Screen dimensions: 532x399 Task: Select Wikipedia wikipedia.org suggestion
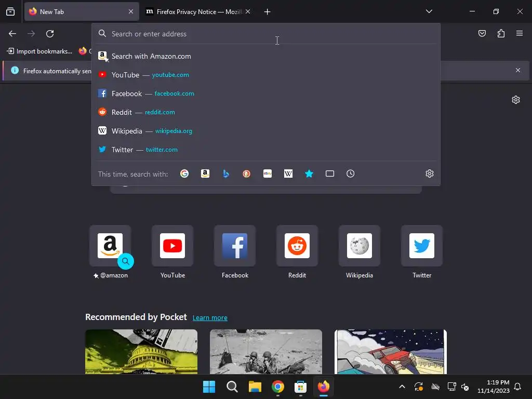[266, 130]
